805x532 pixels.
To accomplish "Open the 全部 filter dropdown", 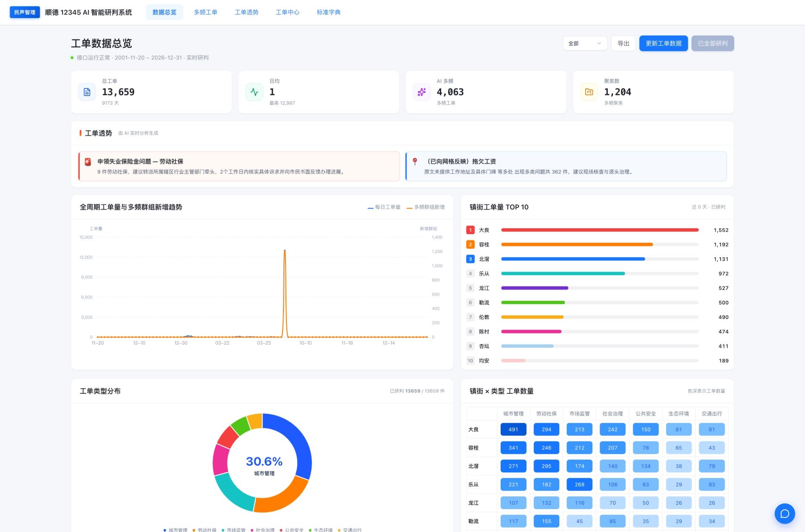I will pos(585,44).
